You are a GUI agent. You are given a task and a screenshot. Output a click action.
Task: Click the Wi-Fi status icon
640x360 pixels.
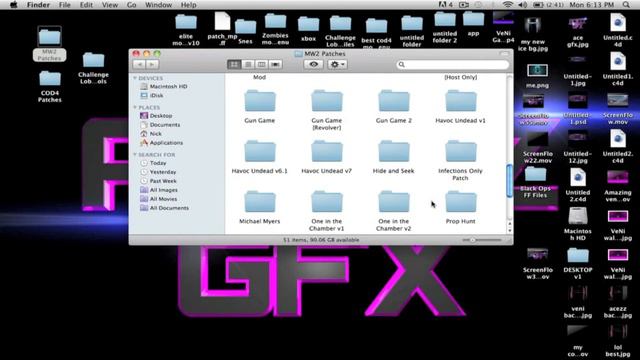tap(508, 5)
